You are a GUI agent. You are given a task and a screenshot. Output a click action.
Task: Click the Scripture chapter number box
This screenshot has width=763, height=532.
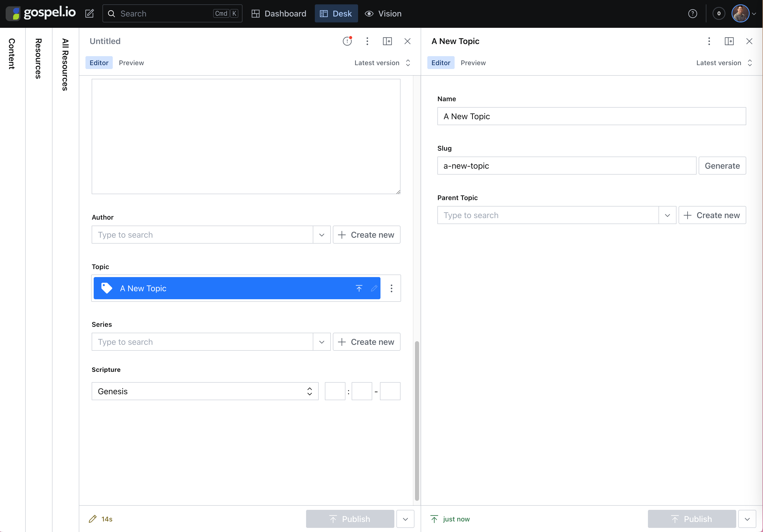335,391
